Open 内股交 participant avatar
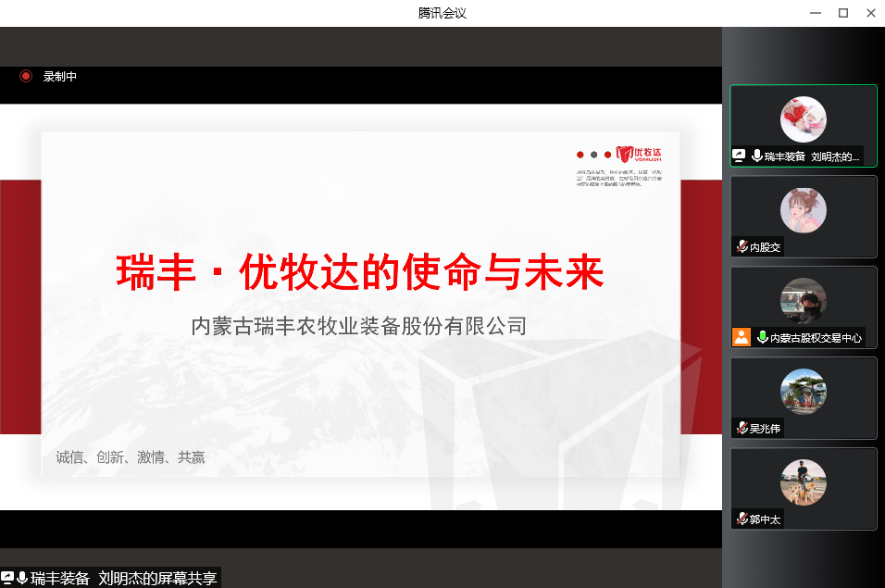Viewport: 885px width, 588px height. tap(804, 210)
